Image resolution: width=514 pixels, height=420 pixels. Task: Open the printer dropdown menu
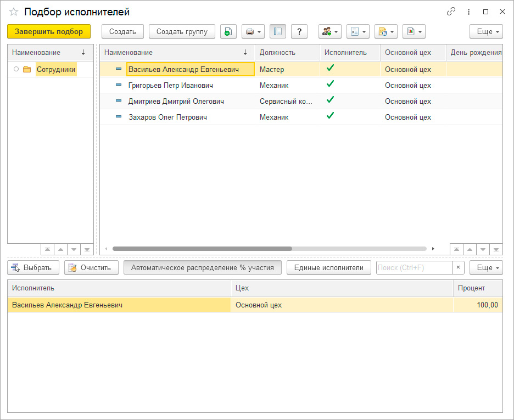pyautogui.click(x=253, y=31)
